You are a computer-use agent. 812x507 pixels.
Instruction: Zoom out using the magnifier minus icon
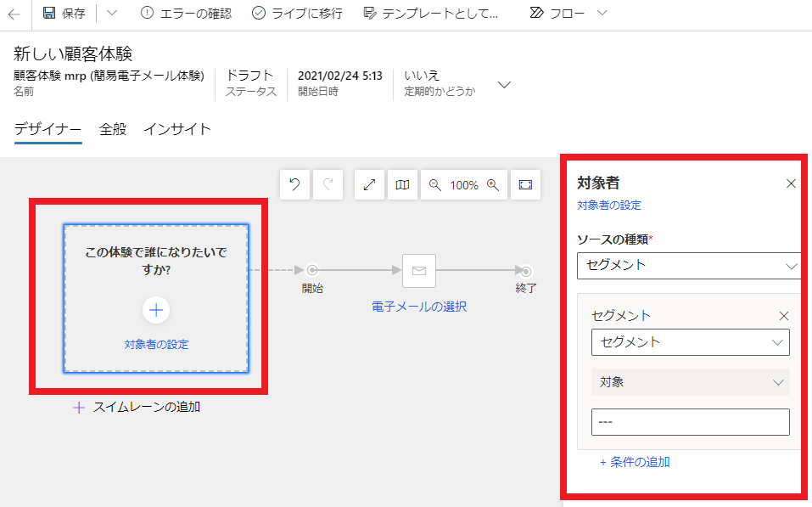(434, 184)
